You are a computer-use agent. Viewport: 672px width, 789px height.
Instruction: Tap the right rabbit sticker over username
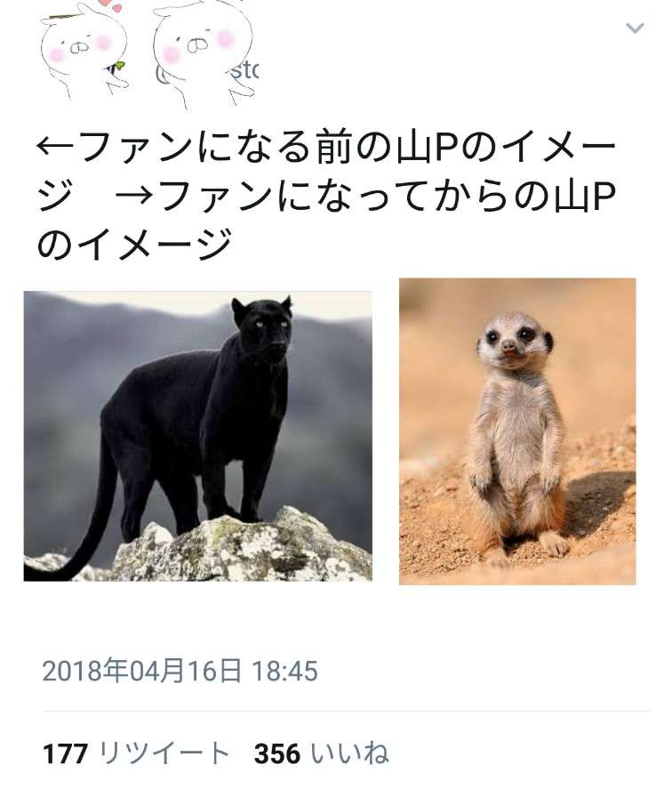204,54
